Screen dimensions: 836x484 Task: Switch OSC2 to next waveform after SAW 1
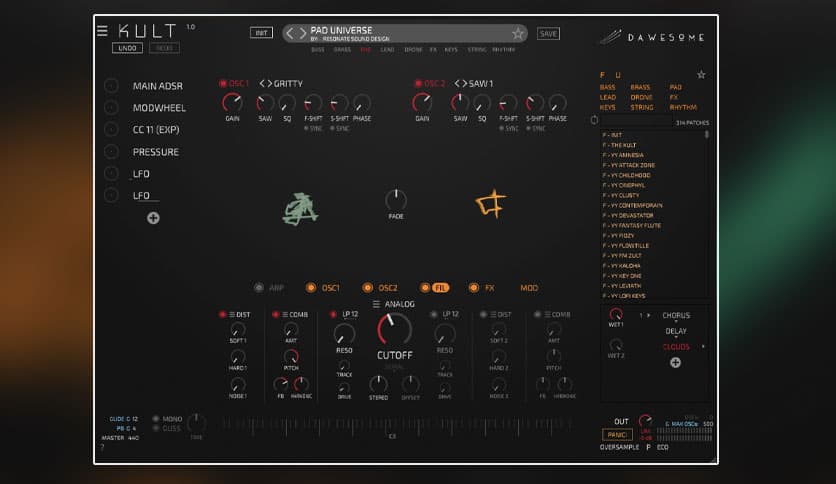(465, 84)
